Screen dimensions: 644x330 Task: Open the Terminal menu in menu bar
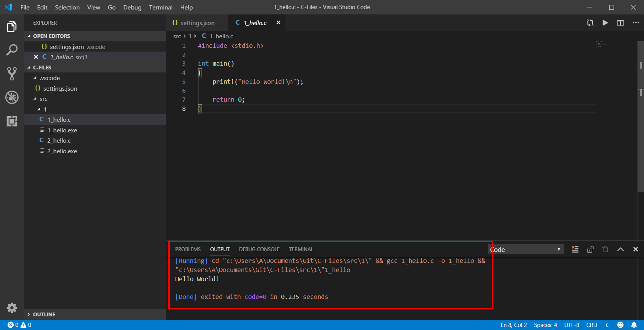(x=161, y=7)
